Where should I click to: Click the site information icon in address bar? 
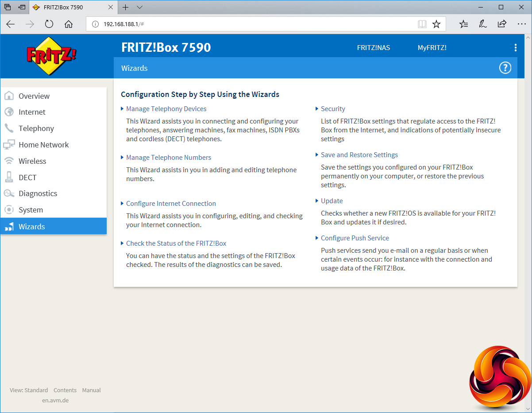coord(95,24)
